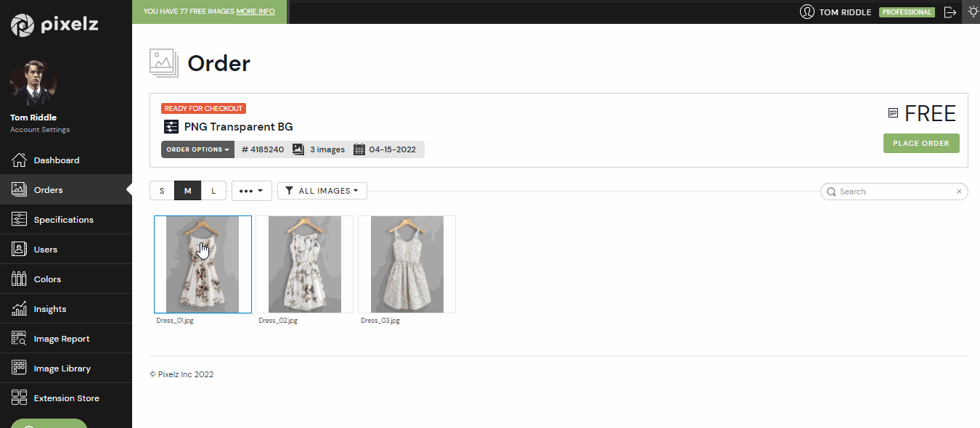Click the images count icon
Screen dimensions: 980x428
click(x=298, y=149)
